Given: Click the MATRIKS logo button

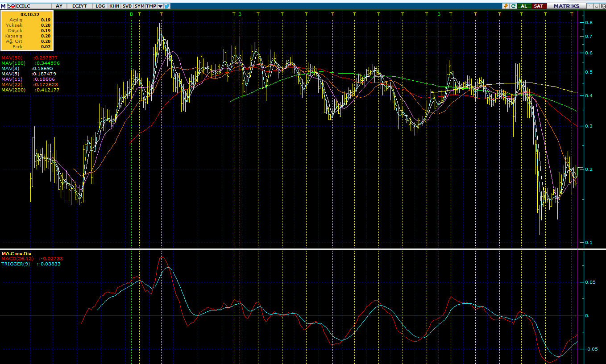Looking at the screenshot, I should (x=567, y=6).
